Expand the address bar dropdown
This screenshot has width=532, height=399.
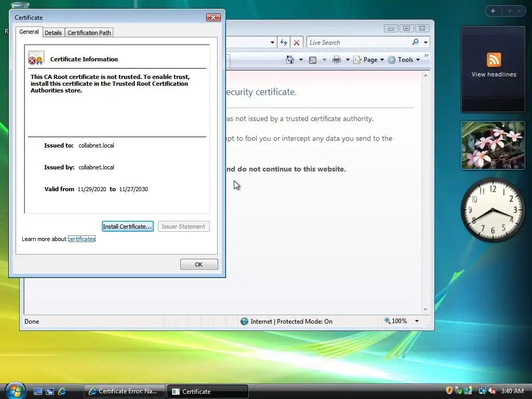point(272,43)
